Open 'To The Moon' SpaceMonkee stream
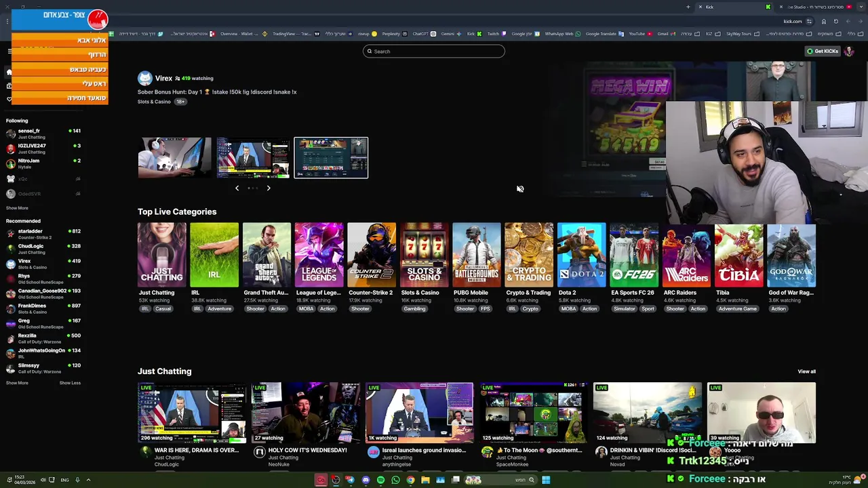 (534, 413)
